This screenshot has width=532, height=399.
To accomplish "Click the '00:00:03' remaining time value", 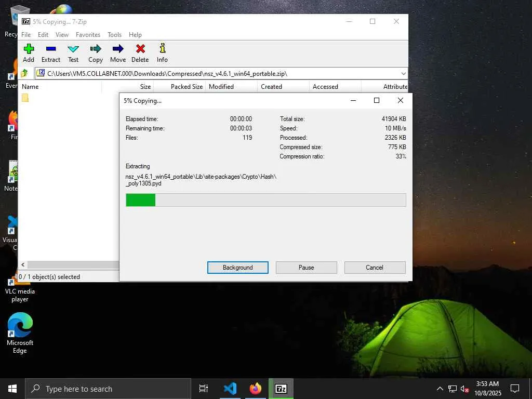I will (241, 128).
